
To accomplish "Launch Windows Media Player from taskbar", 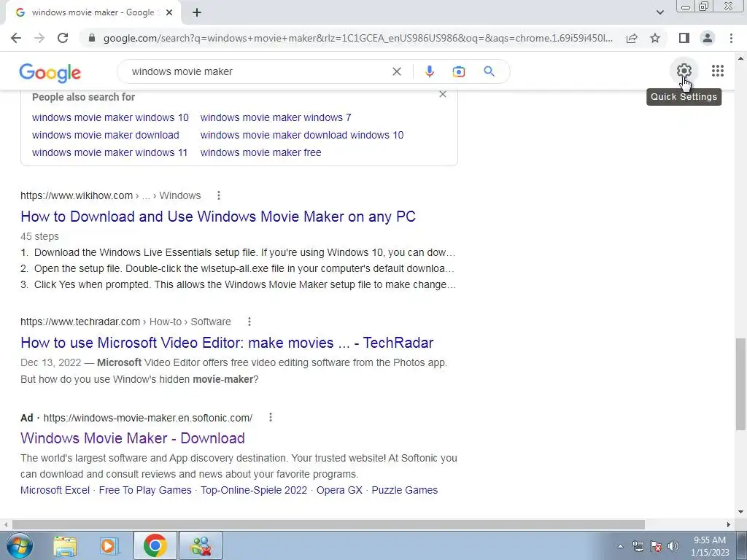I will coord(109,545).
